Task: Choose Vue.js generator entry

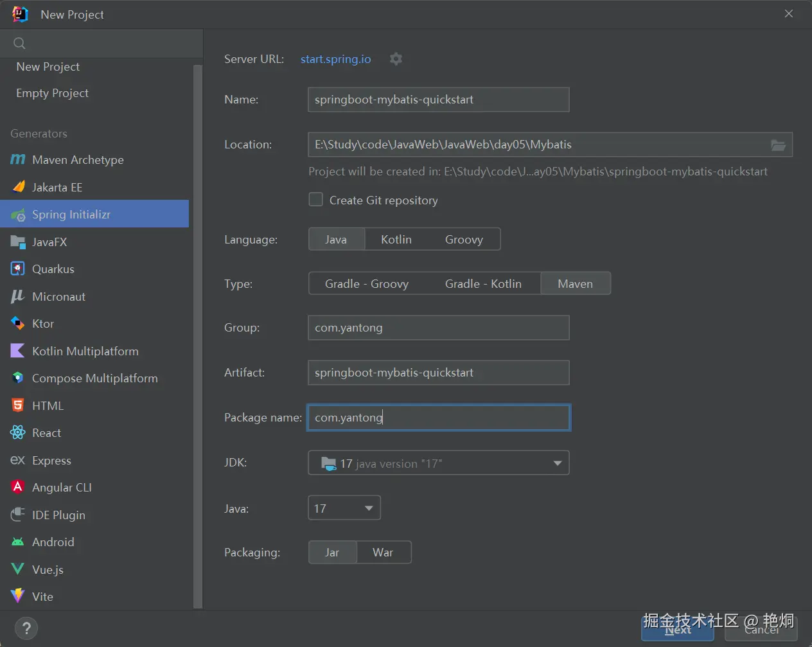Action: pos(95,569)
